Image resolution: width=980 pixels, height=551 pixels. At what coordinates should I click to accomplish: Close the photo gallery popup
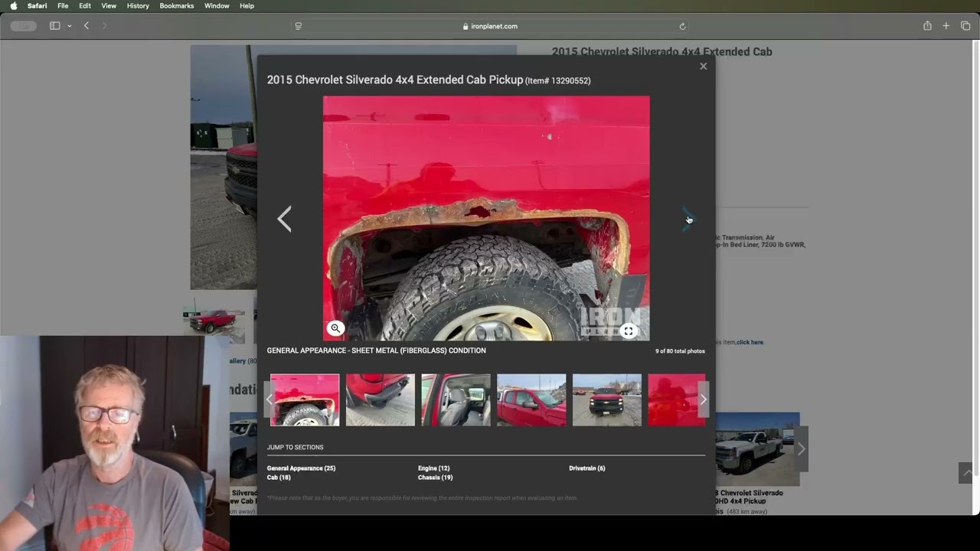click(704, 67)
